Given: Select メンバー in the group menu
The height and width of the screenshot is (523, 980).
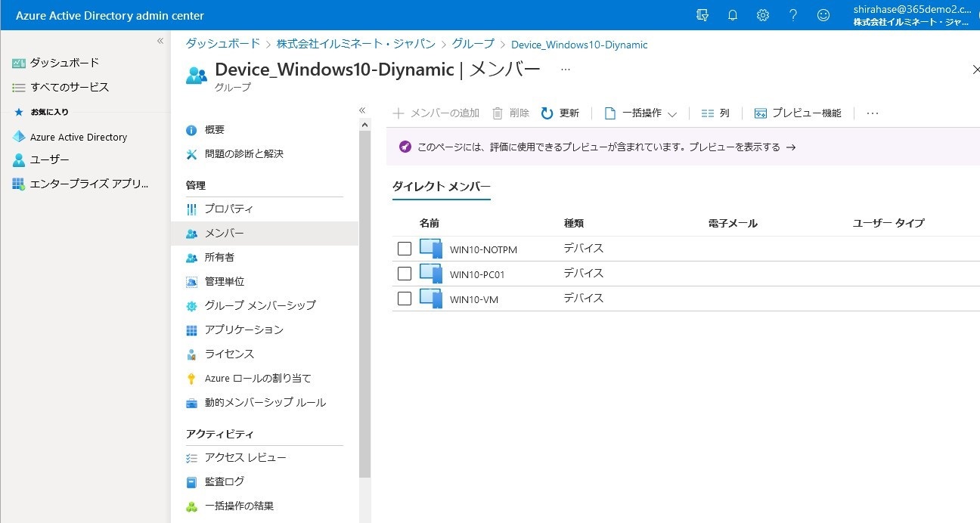Looking at the screenshot, I should 265,234.
